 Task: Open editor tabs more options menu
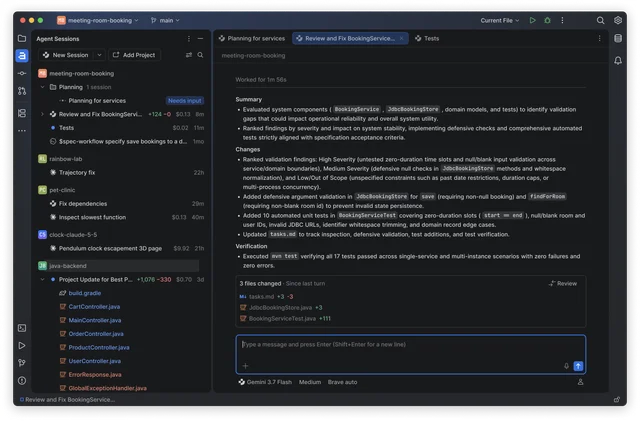(x=600, y=38)
